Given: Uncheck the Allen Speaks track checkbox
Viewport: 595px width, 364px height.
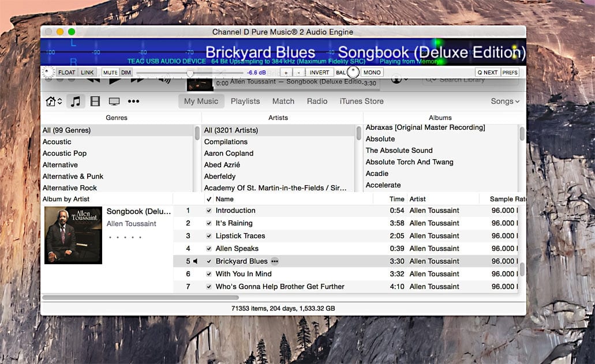Looking at the screenshot, I should [209, 249].
